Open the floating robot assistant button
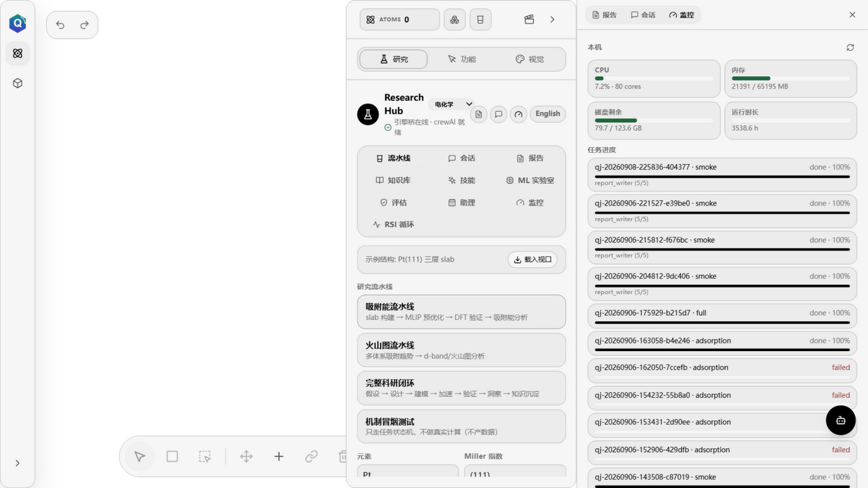The image size is (868, 488). click(841, 420)
